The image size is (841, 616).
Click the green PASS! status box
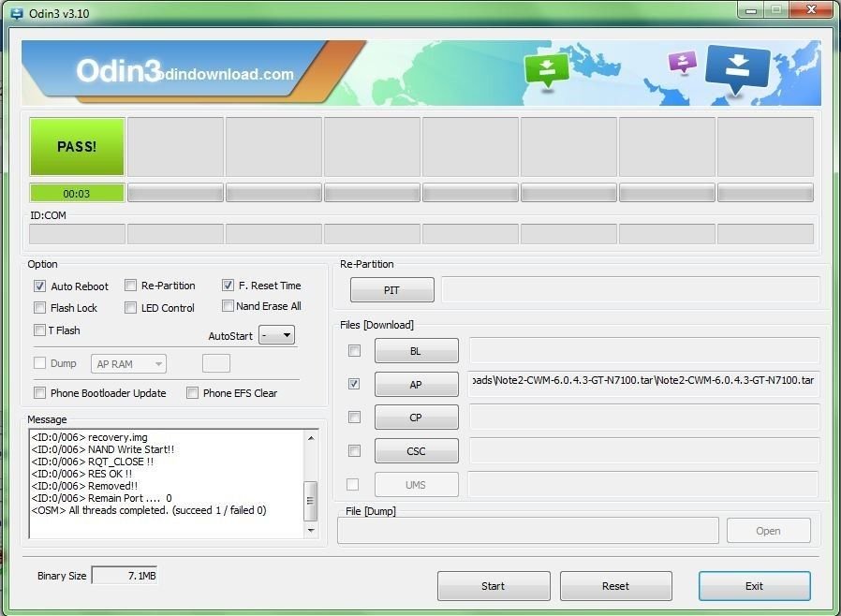pyautogui.click(x=77, y=147)
